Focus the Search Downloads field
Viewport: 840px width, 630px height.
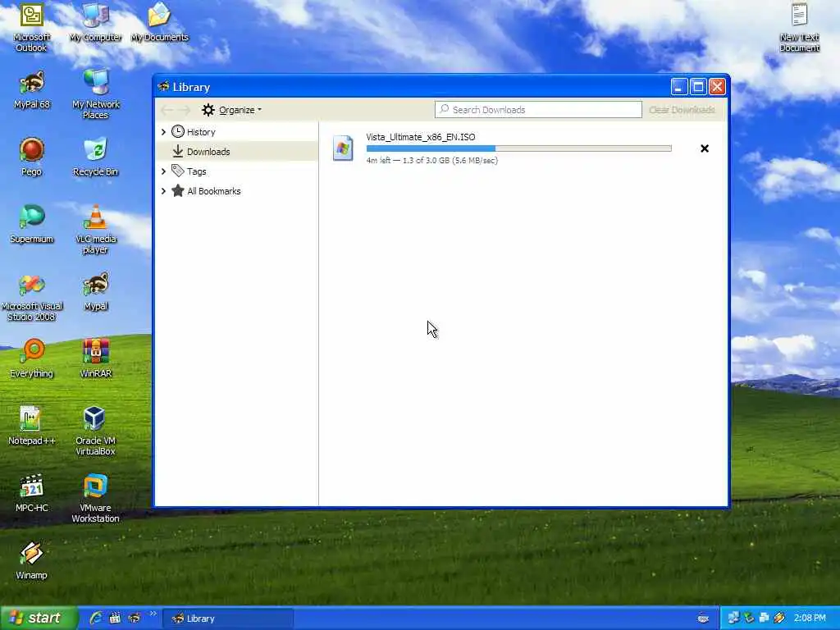[x=538, y=109]
